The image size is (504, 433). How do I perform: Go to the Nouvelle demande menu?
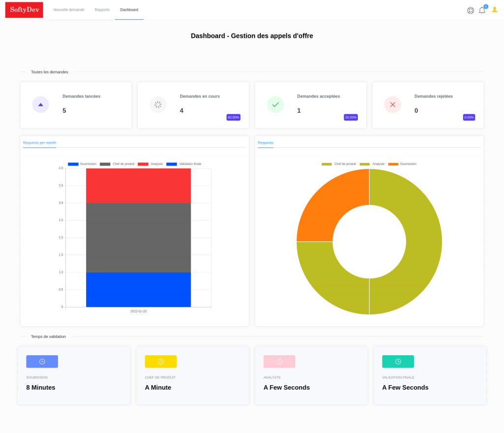(69, 10)
